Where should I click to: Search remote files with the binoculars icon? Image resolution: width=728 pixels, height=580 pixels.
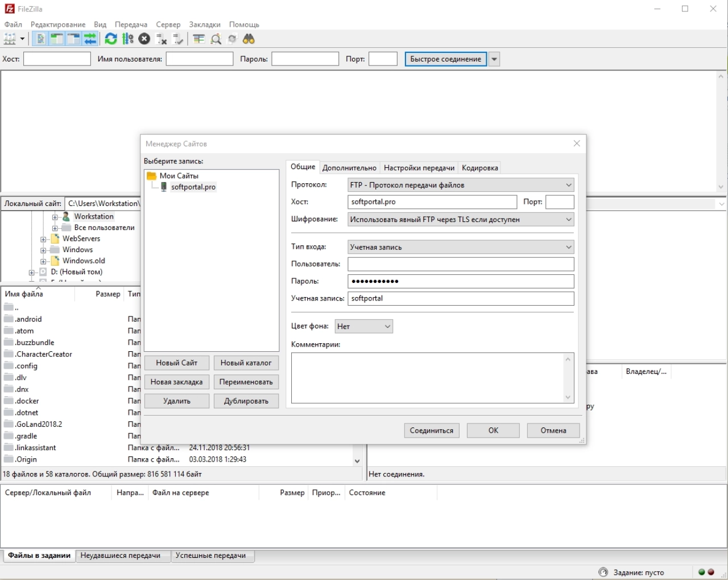[x=249, y=39]
